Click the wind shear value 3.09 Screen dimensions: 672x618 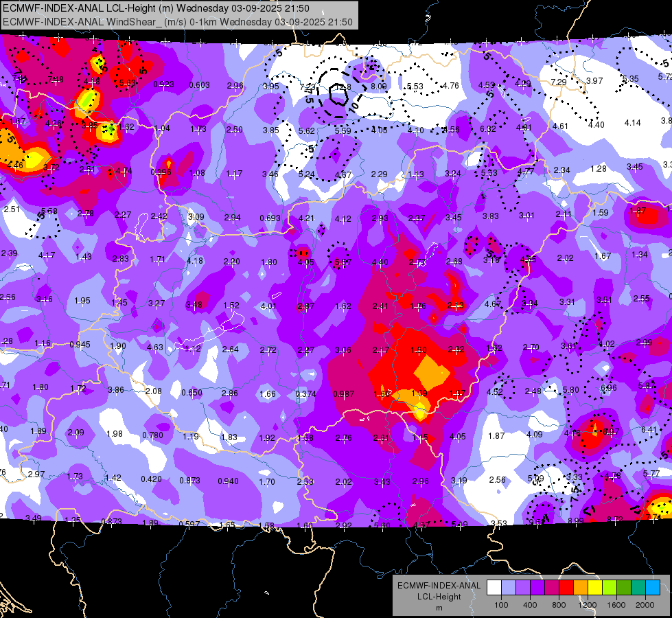pyautogui.click(x=196, y=216)
